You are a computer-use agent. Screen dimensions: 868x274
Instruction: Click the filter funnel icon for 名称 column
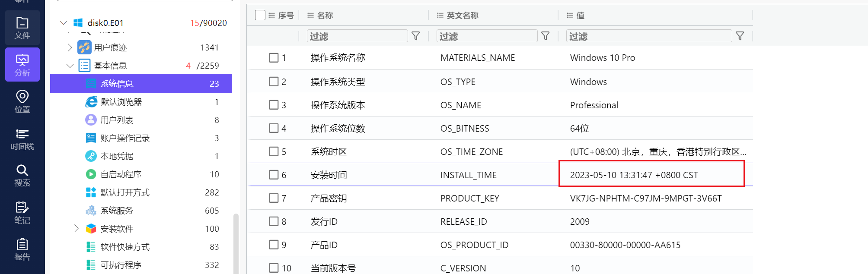[x=415, y=36]
